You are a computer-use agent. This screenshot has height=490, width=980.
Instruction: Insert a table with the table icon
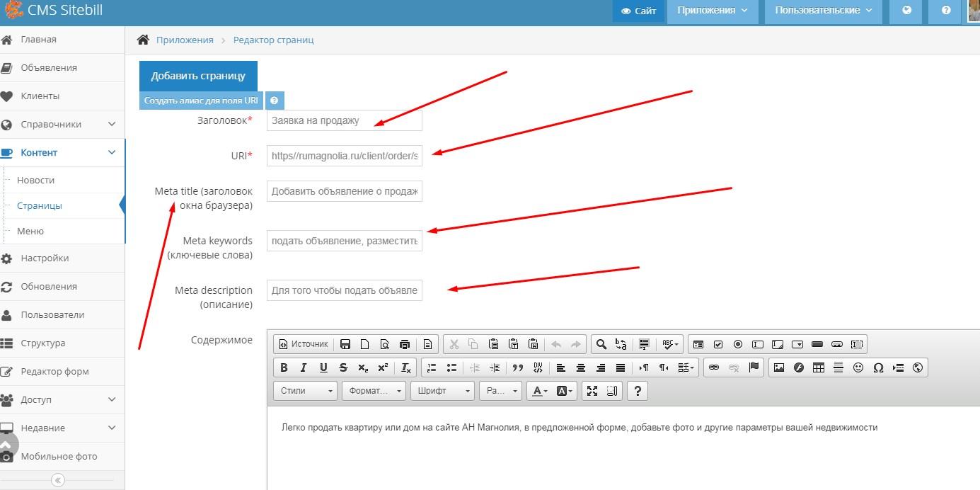coord(819,367)
